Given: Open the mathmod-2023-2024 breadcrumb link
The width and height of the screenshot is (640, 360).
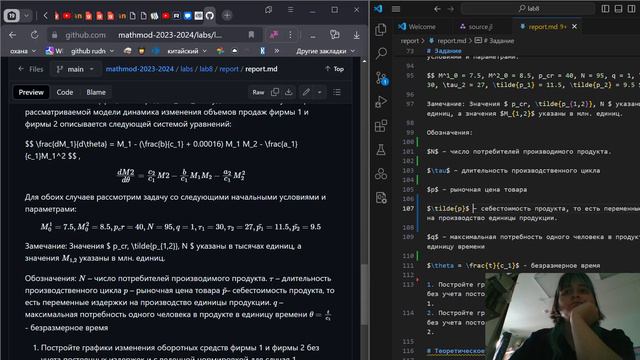Looking at the screenshot, I should click(140, 69).
